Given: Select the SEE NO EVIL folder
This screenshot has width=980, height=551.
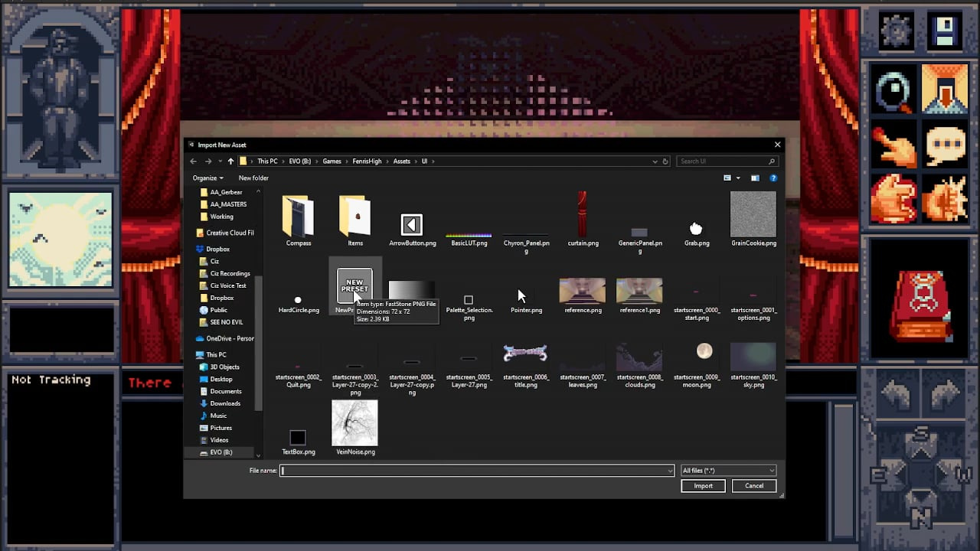Looking at the screenshot, I should click(x=227, y=322).
